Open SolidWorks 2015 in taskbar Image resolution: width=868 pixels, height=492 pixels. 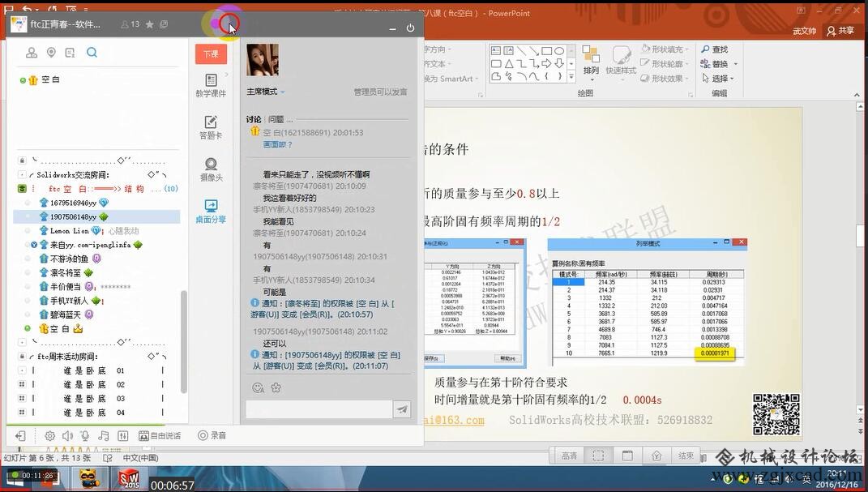coord(129,478)
